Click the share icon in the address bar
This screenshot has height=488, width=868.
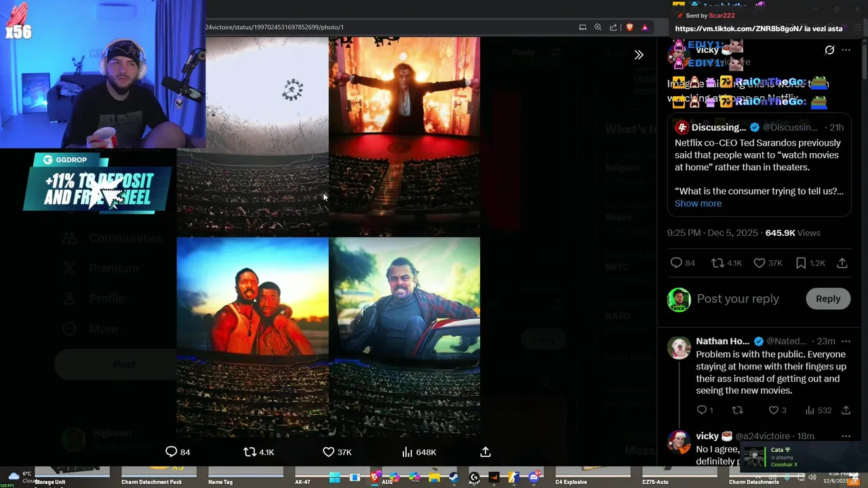coord(614,27)
